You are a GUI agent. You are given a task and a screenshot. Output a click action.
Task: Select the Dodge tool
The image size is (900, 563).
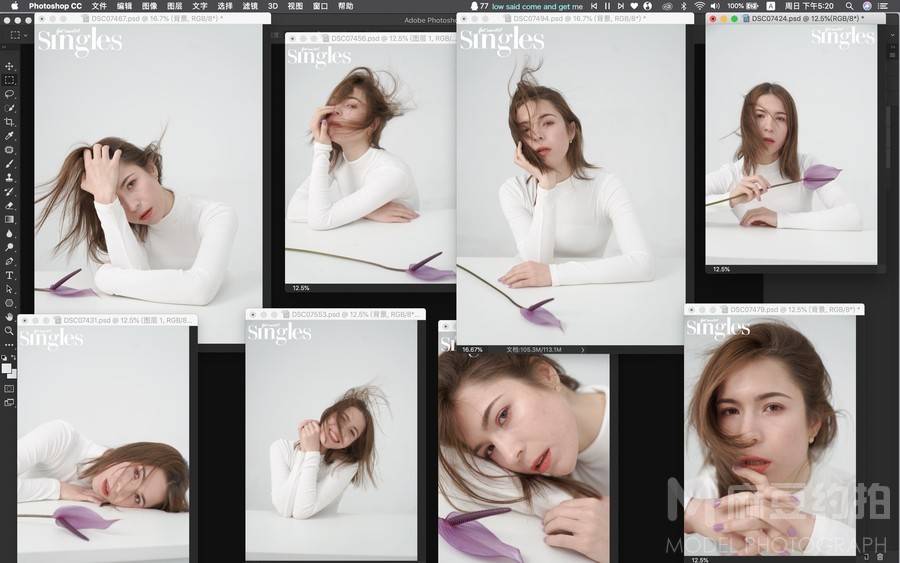pyautogui.click(x=9, y=247)
